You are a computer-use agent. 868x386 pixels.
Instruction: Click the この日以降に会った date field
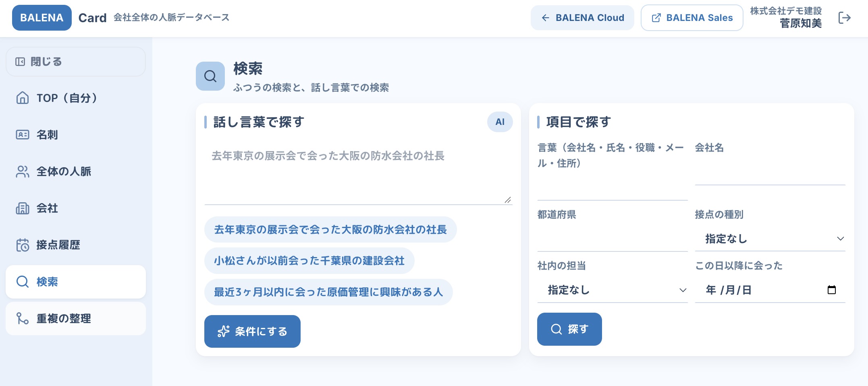770,290
